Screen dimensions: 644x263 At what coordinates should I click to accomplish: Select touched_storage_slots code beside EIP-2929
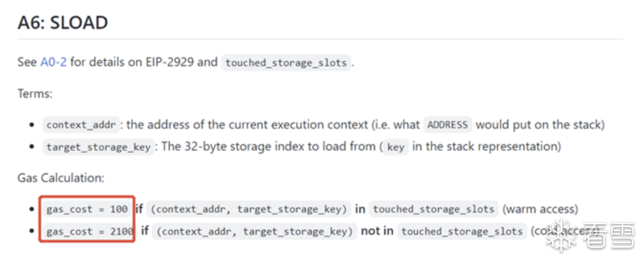pos(286,63)
